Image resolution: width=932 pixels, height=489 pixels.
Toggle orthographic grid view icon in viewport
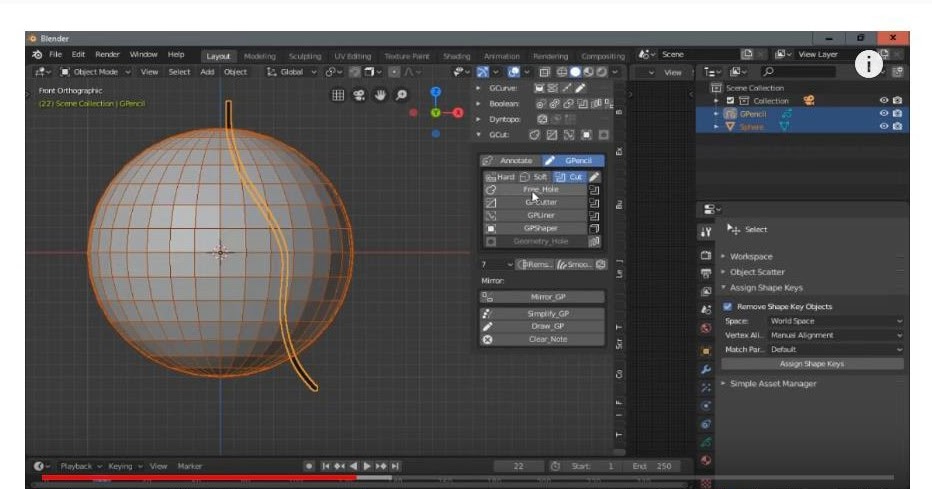pos(338,95)
